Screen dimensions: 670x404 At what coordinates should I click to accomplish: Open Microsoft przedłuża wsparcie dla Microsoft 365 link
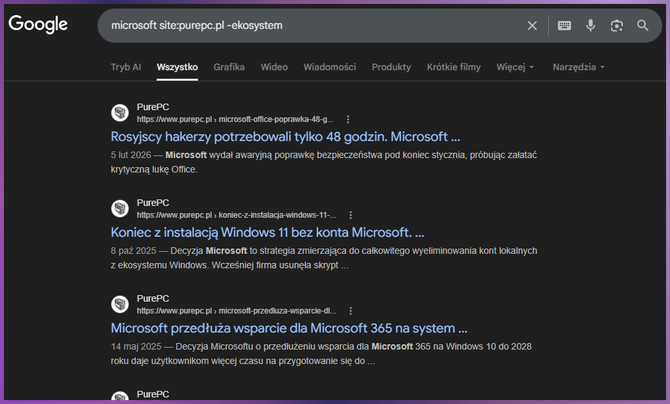point(289,328)
